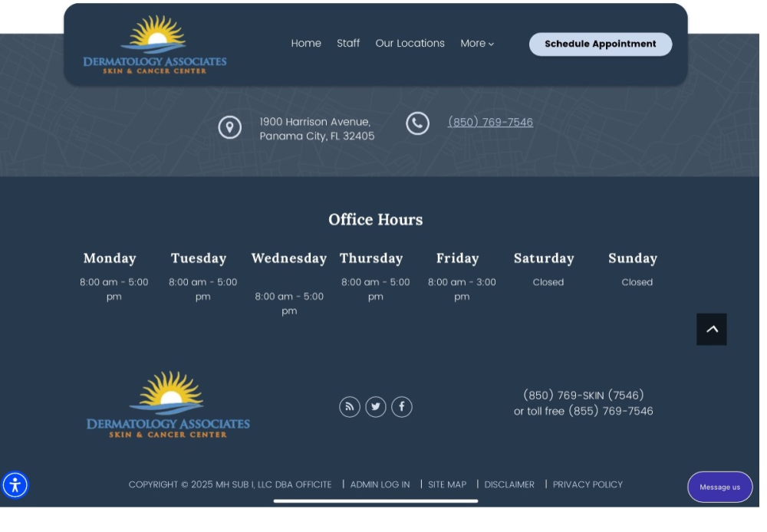This screenshot has height=532, width=767.
Task: Go to the Staff page
Action: click(348, 44)
